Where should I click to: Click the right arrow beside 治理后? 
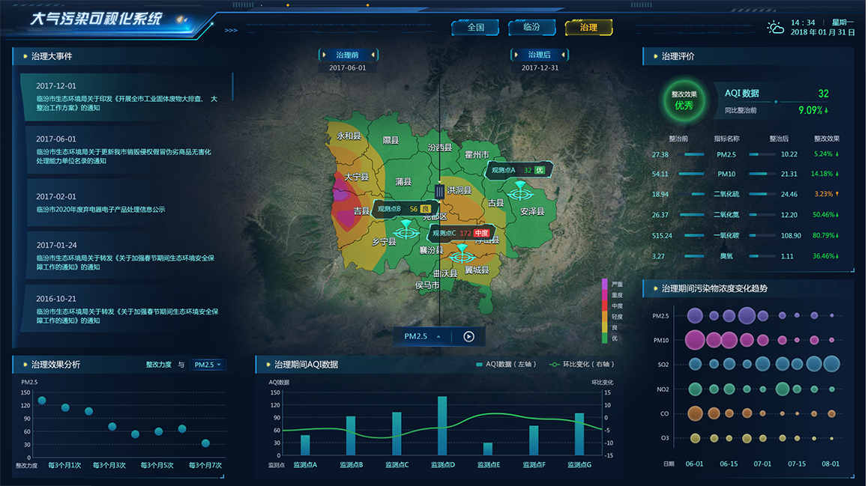click(x=564, y=55)
